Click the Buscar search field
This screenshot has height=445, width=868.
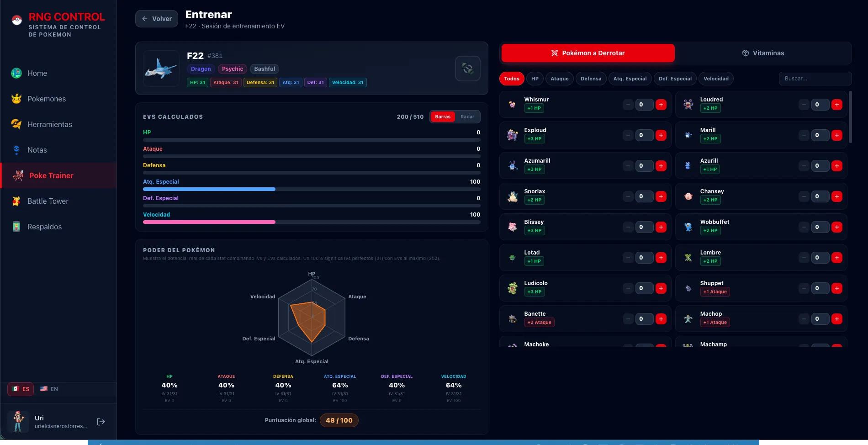815,79
